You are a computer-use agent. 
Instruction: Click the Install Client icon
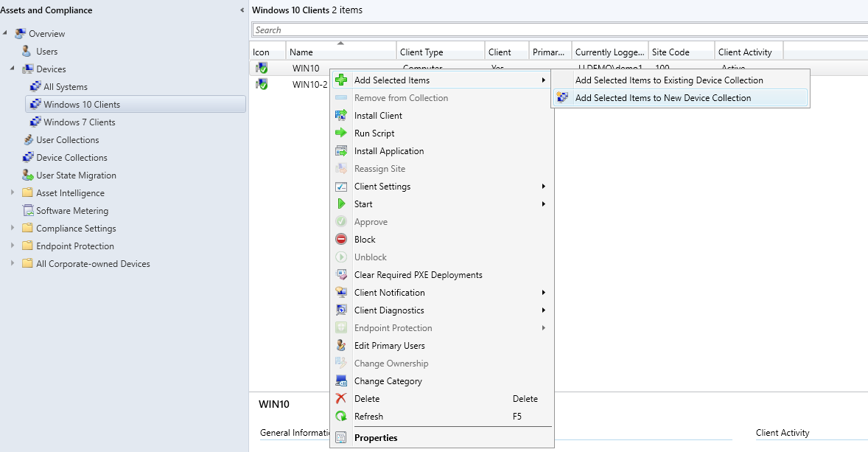click(341, 115)
